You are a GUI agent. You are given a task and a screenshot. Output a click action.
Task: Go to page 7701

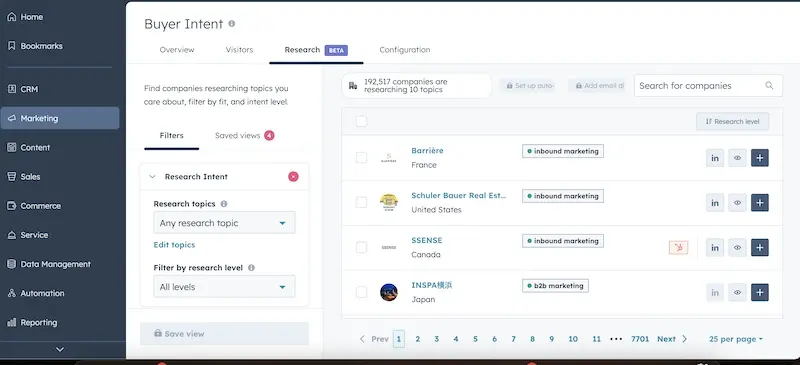pos(640,339)
